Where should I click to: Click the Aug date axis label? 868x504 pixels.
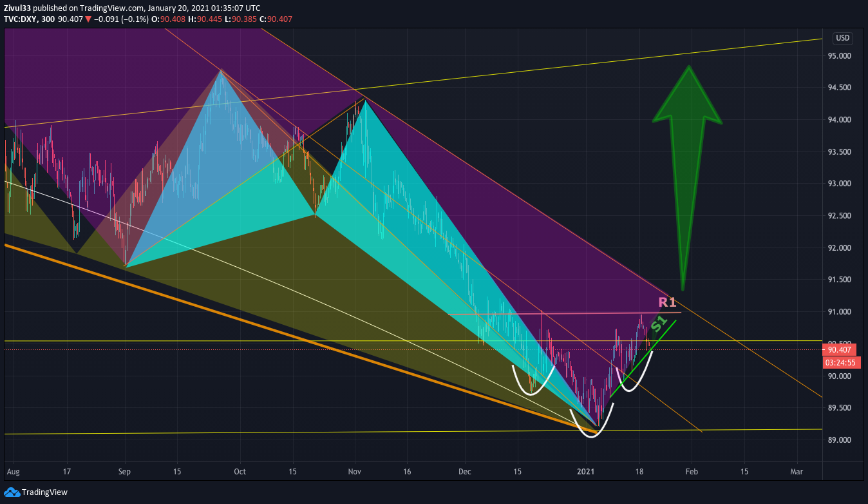[12, 472]
